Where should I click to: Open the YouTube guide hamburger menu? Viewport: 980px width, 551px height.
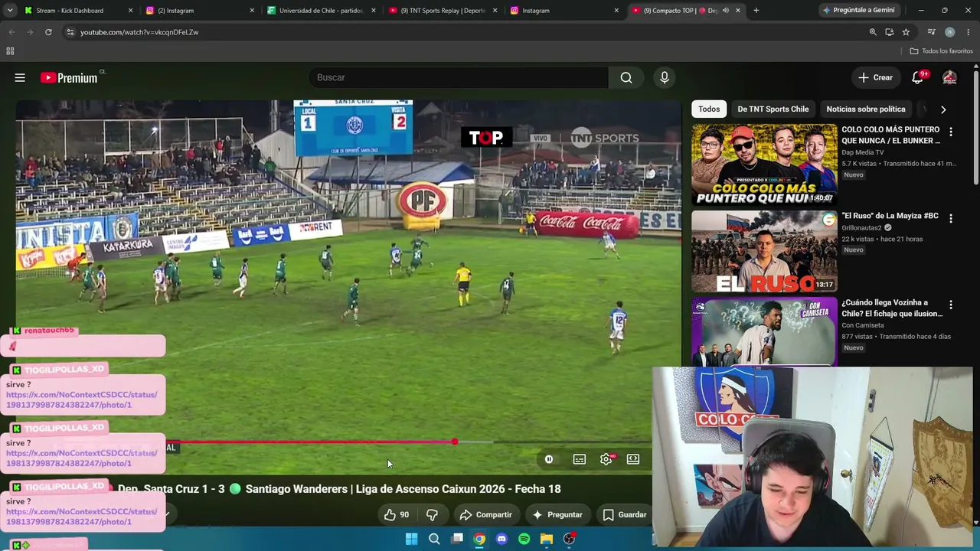20,77
